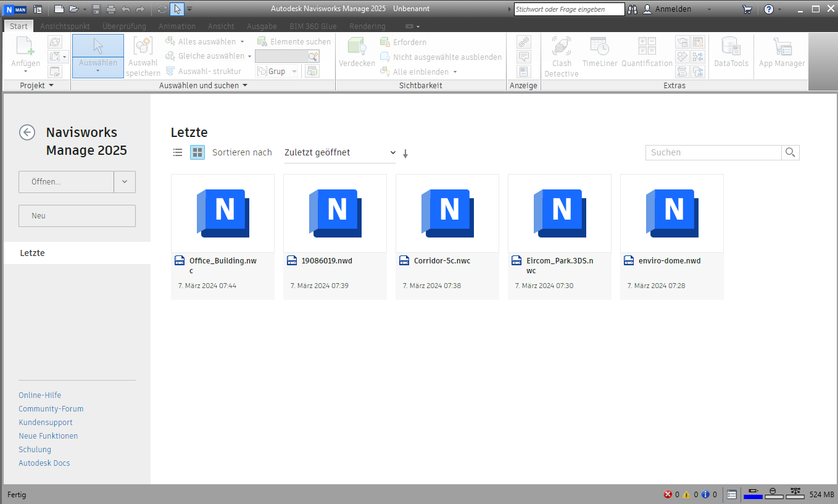Click the Print icon in the quick access toolbar
The image size is (838, 504).
111,9
